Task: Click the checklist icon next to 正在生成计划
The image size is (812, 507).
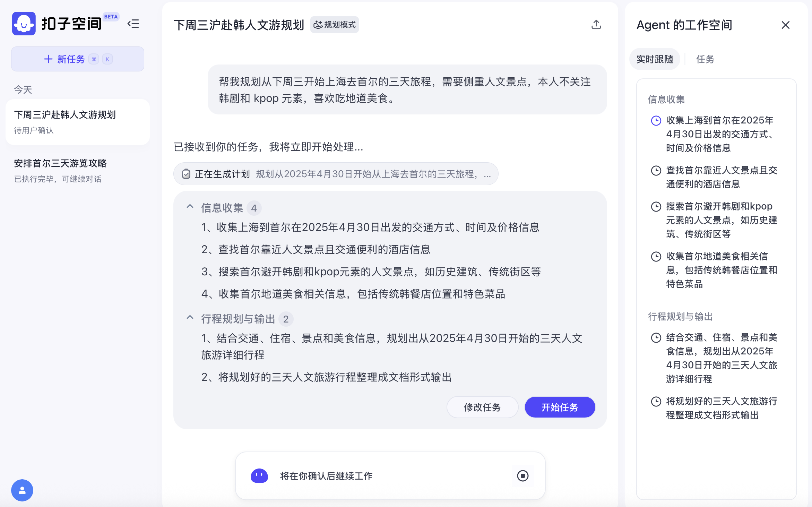Action: click(186, 174)
